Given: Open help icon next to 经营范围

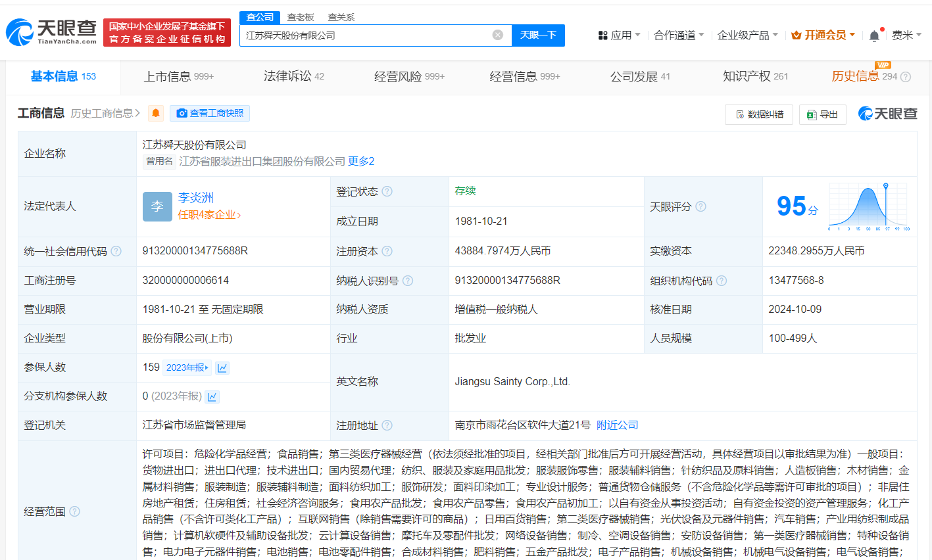Looking at the screenshot, I should pyautogui.click(x=75, y=511).
